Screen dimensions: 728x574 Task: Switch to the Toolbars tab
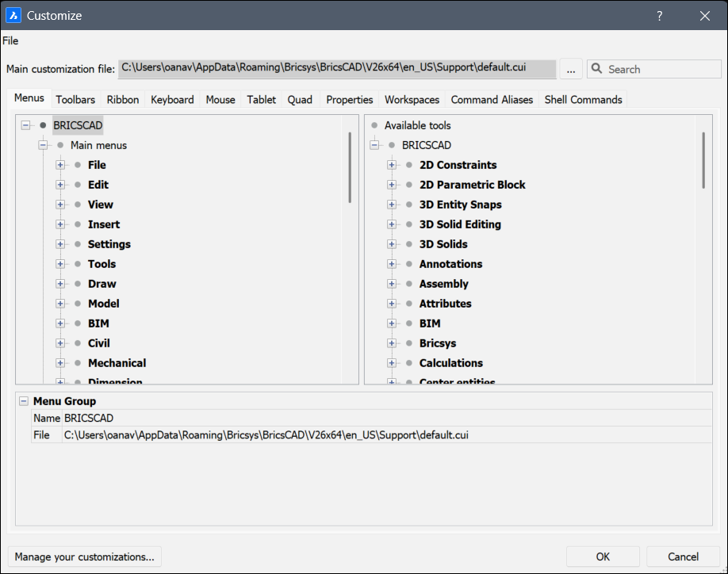[x=75, y=100]
